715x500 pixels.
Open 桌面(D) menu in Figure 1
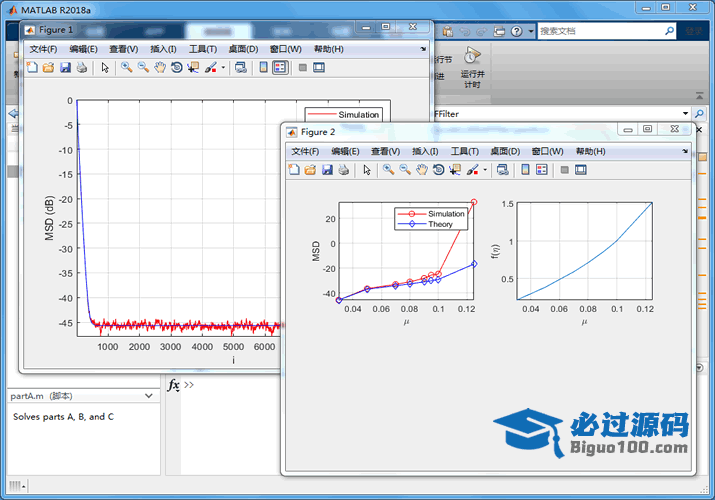point(243,49)
